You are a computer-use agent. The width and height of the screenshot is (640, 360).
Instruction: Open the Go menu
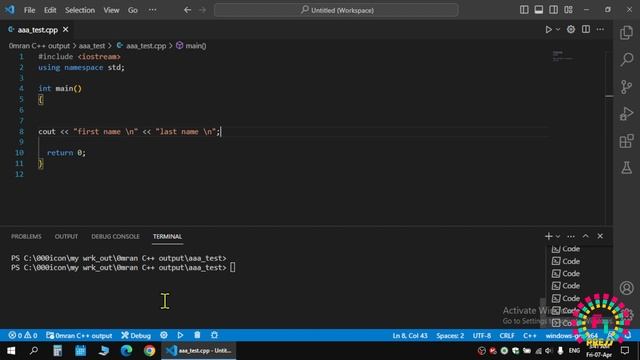tap(133, 10)
